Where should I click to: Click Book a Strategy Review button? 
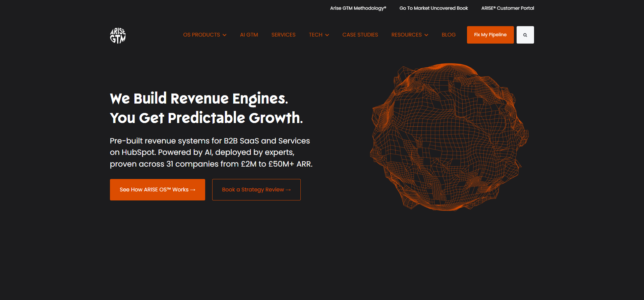coord(256,190)
